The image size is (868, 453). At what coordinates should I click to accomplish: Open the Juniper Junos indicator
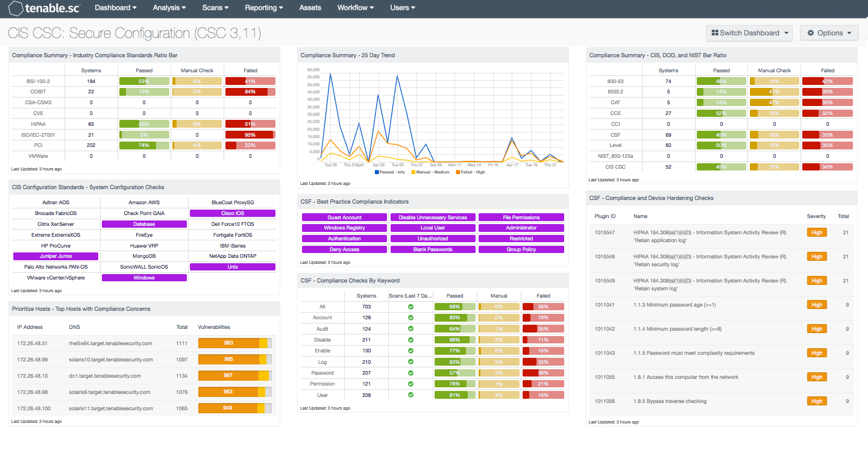click(56, 256)
